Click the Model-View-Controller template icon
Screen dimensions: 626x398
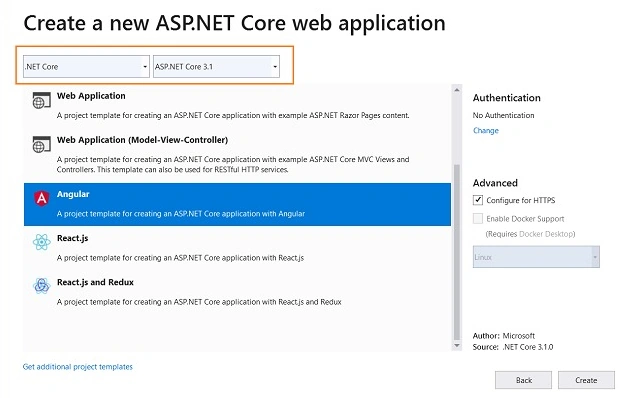42,144
